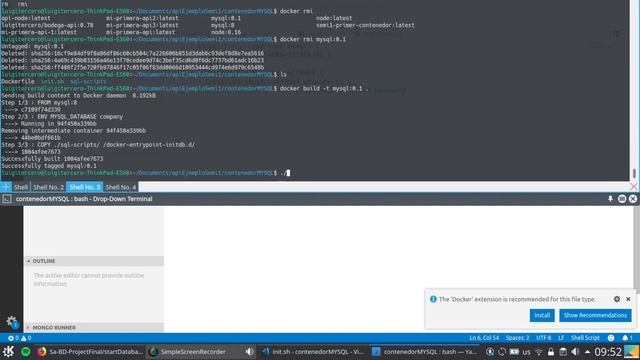This screenshot has width=640, height=360.
Task: Switch to init.sh VS Code taskbar entry
Action: click(x=313, y=351)
